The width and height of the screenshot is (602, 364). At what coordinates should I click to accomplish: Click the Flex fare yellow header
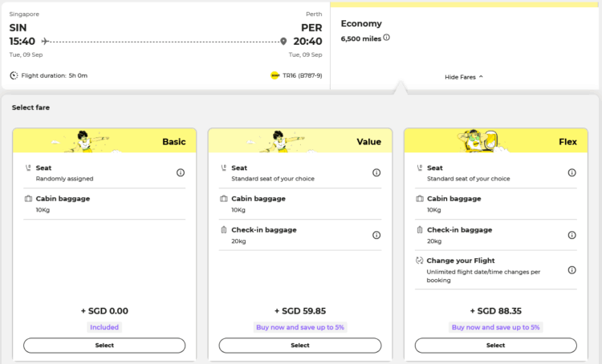click(496, 141)
